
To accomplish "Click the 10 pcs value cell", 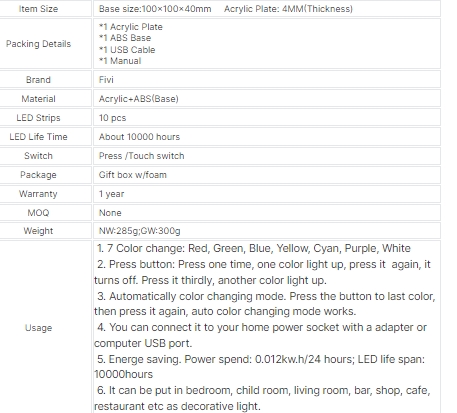I will click(x=267, y=118).
